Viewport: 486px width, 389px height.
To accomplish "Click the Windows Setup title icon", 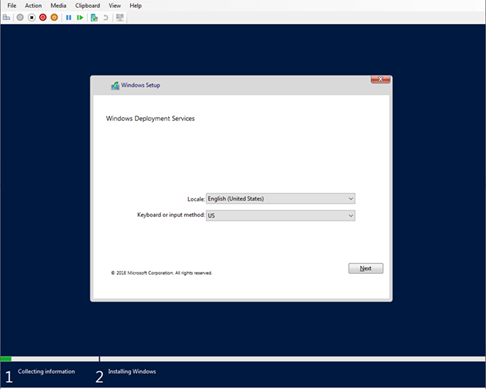I will (x=115, y=86).
